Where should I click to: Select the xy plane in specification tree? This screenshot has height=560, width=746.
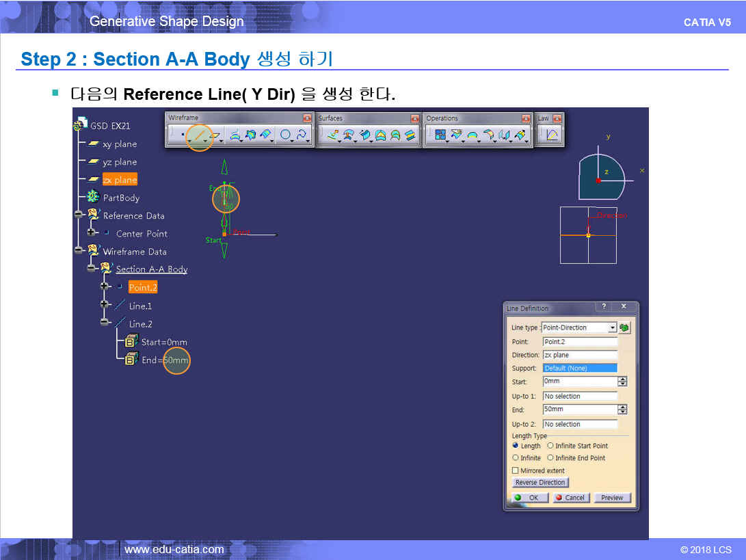point(120,144)
